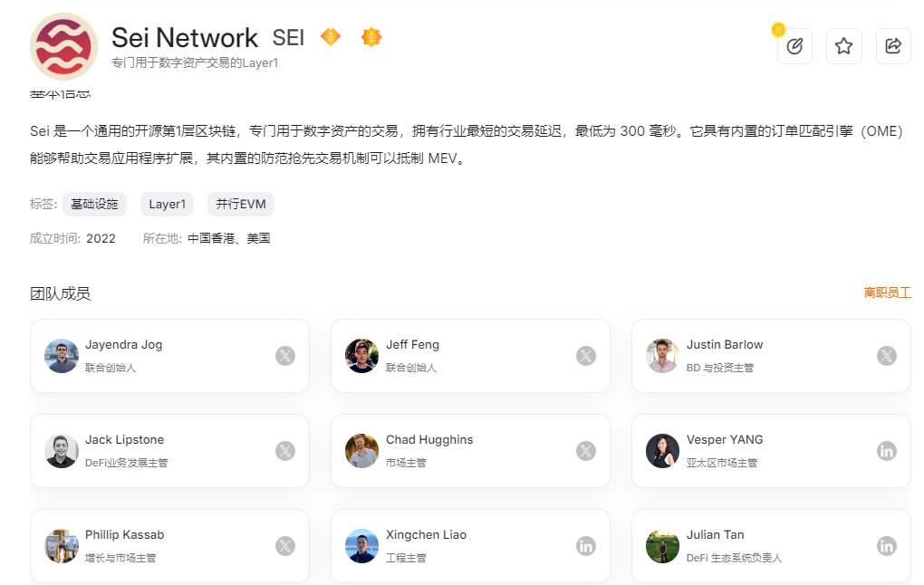Open Julian Tan's LinkedIn icon
The width and height of the screenshot is (924, 585).
coord(887,546)
